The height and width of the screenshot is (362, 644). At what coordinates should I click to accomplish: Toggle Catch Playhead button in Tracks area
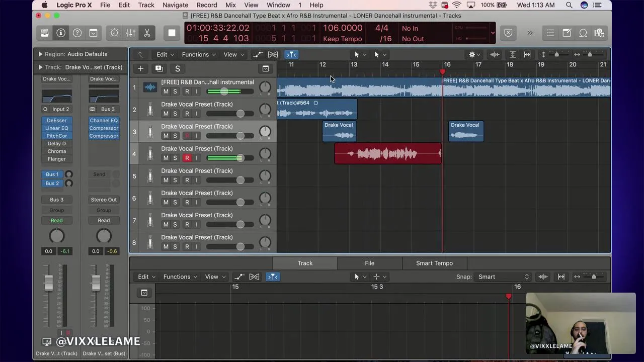[291, 54]
